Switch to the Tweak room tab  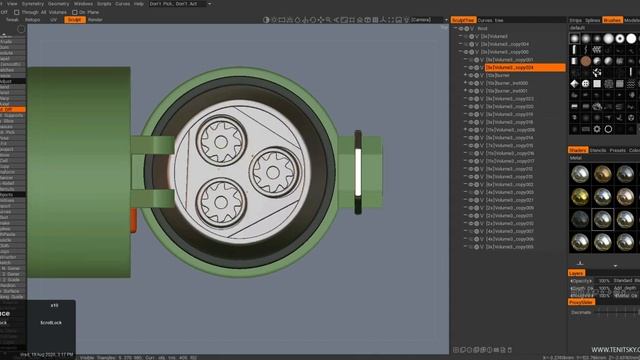(12, 20)
